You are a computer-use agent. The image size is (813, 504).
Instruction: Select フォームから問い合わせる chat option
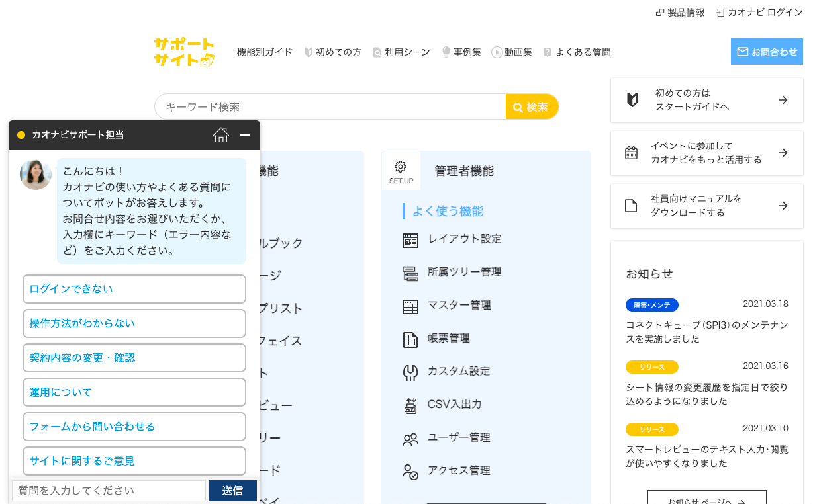click(x=134, y=427)
